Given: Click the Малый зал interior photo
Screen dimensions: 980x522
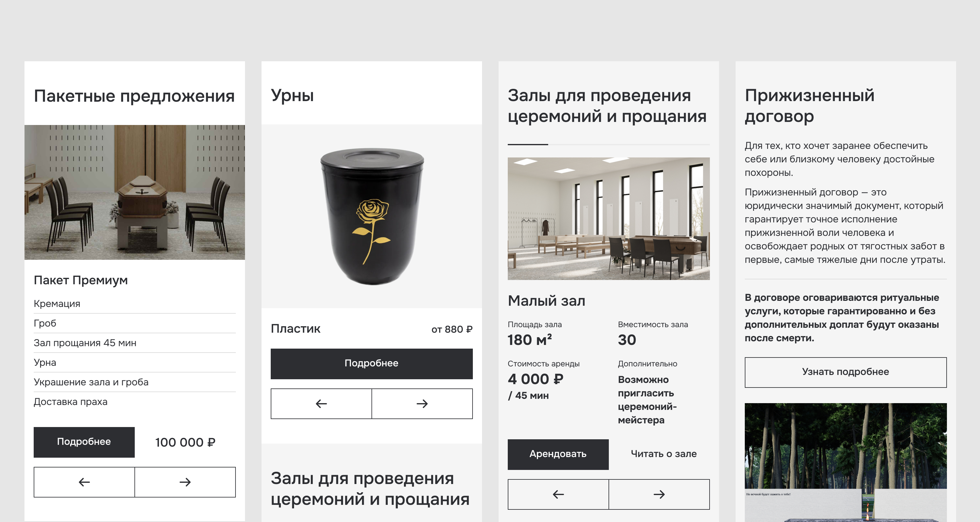Looking at the screenshot, I should coord(609,219).
